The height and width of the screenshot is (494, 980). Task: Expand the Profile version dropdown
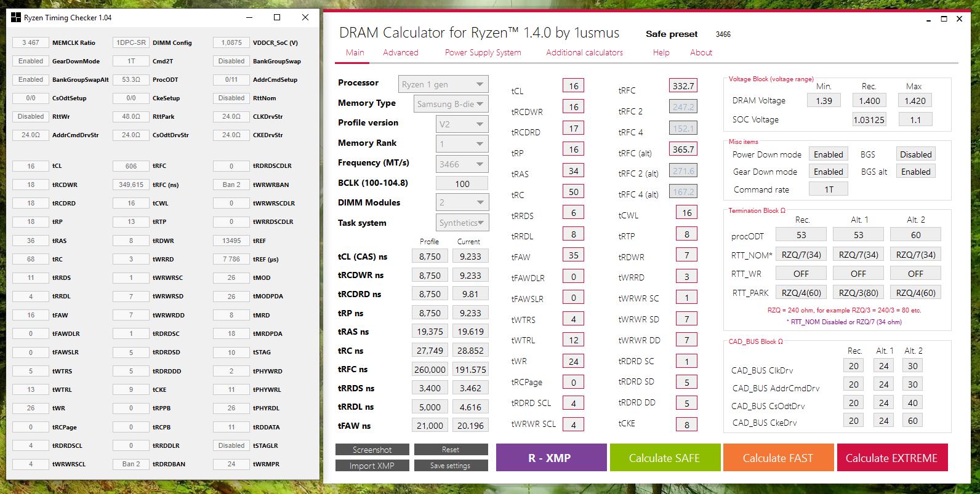point(462,124)
